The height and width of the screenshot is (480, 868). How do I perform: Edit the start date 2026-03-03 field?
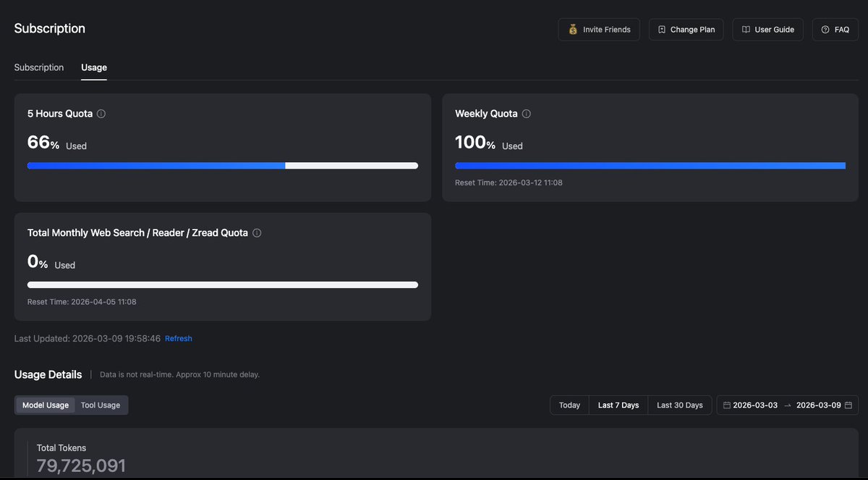pos(755,405)
